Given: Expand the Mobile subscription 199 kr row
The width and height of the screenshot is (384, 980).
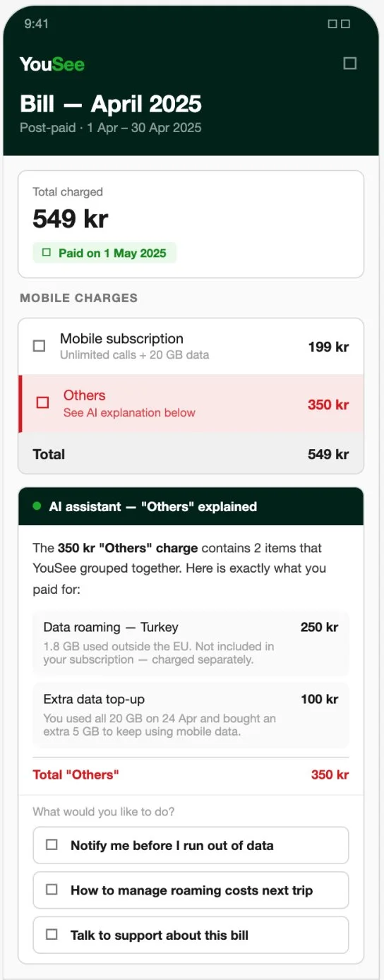Looking at the screenshot, I should [191, 346].
